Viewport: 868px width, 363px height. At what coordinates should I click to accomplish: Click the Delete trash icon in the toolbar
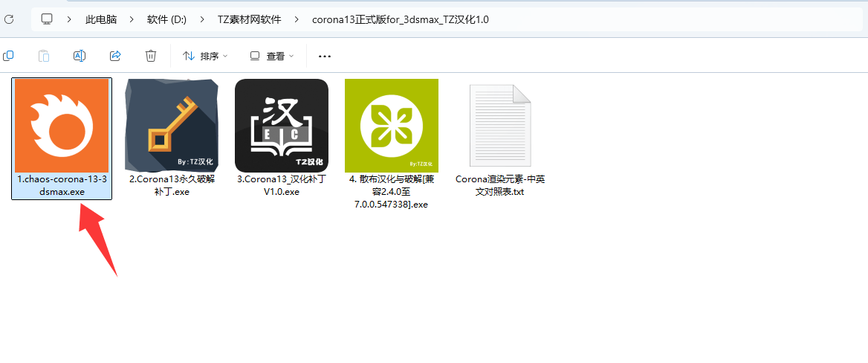pyautogui.click(x=151, y=56)
